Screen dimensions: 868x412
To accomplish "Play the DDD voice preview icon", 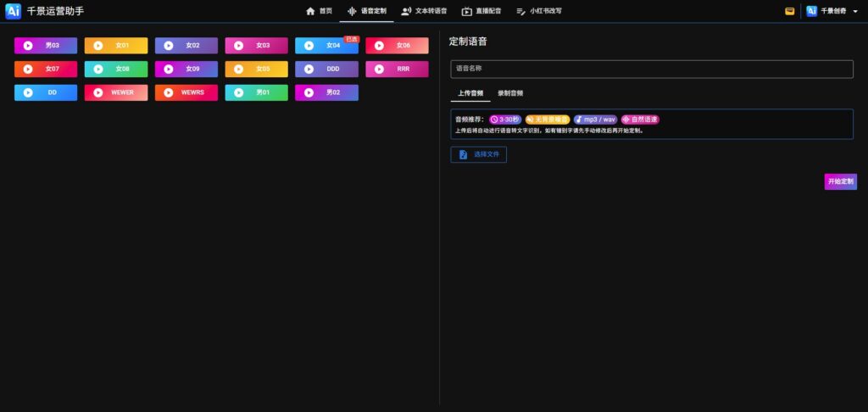I will [x=309, y=70].
